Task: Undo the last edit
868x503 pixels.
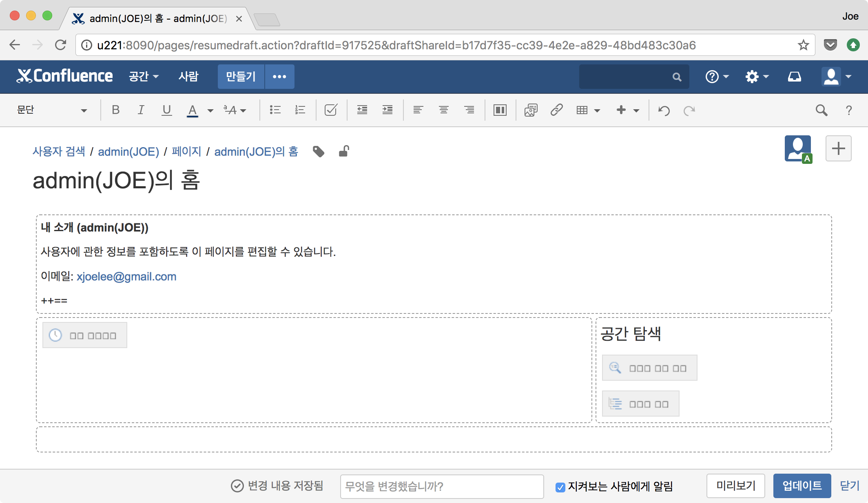Action: coord(664,110)
